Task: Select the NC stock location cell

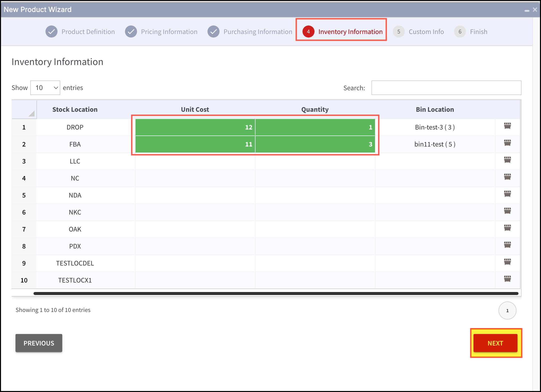Action: [x=86, y=178]
